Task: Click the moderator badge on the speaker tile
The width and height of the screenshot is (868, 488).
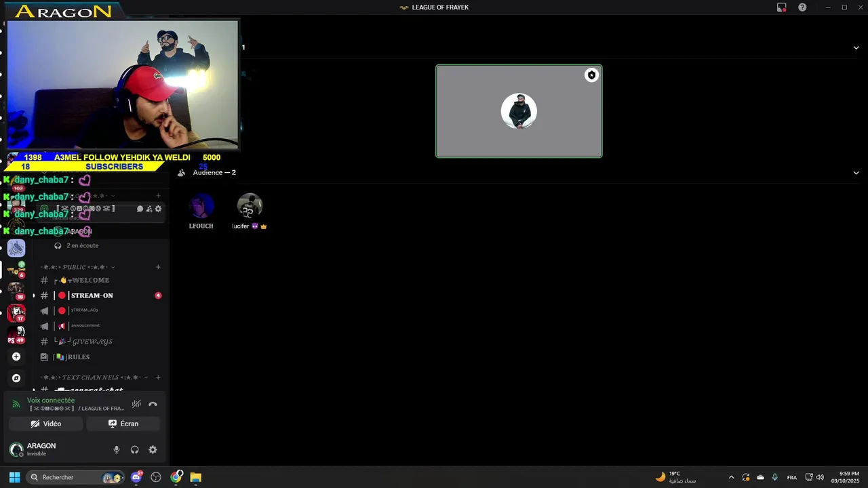Action: (591, 75)
